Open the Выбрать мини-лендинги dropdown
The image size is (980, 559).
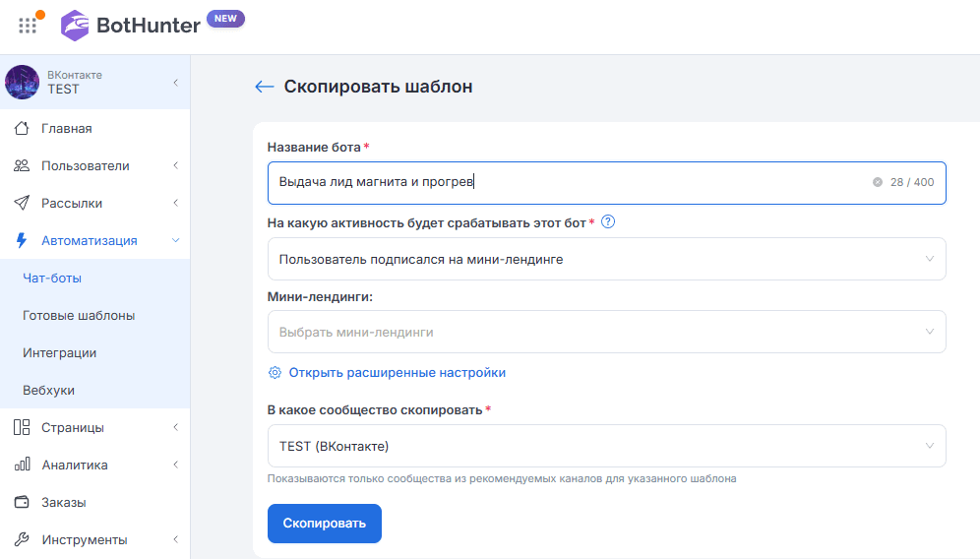click(x=606, y=332)
